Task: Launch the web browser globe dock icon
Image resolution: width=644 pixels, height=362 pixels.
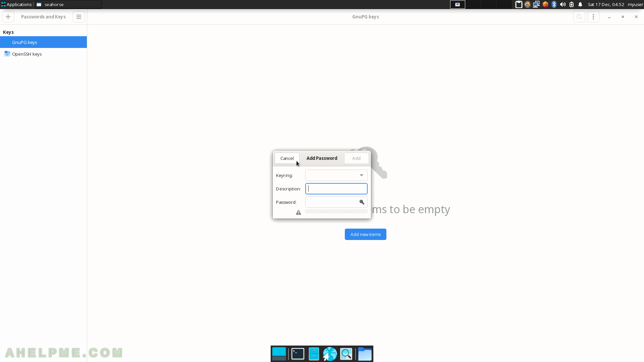Action: 330,354
